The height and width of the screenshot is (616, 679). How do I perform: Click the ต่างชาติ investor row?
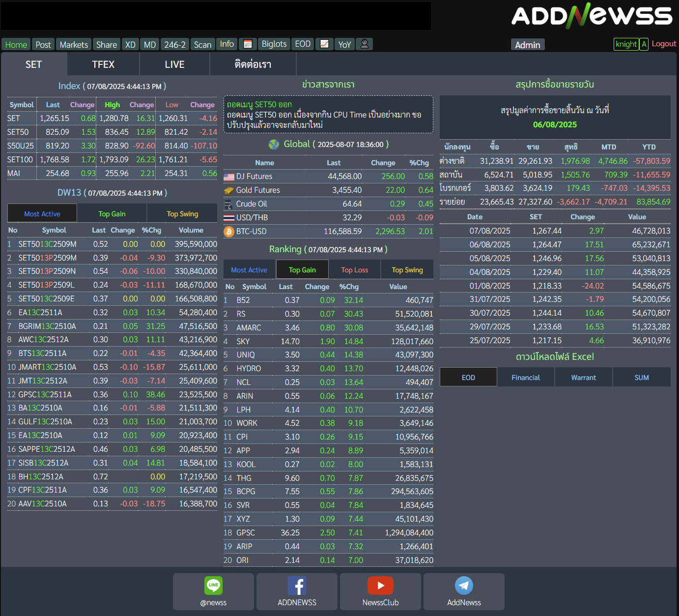pyautogui.click(x=555, y=161)
